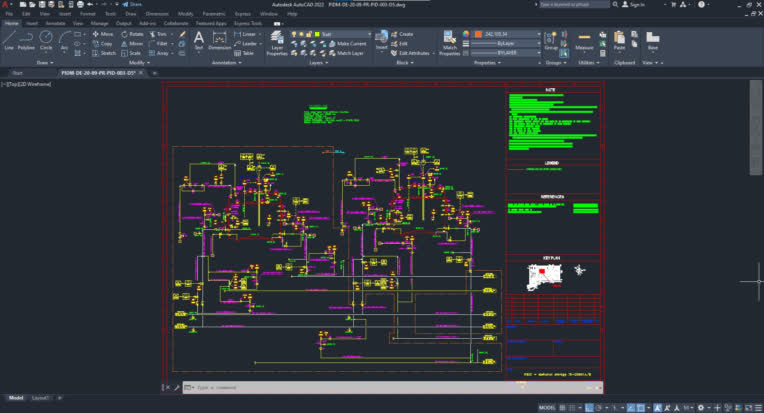
Task: Toggle the layer on/off lightbulb icon
Action: (x=294, y=34)
